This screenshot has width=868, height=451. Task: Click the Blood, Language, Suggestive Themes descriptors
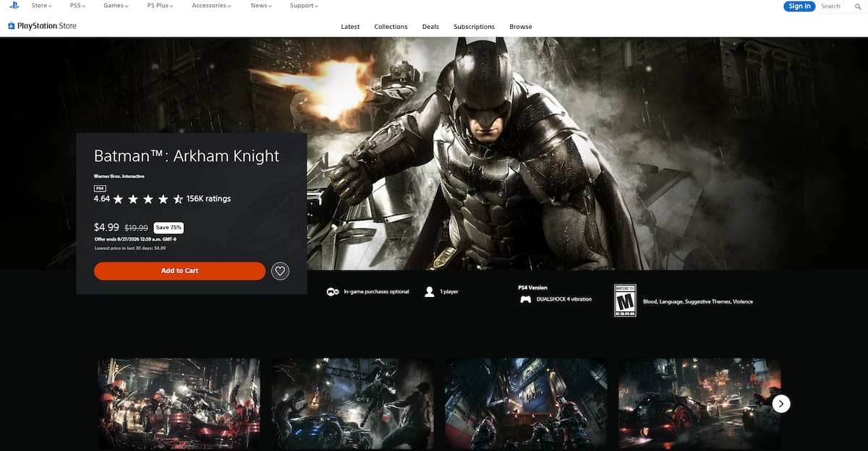coord(698,301)
